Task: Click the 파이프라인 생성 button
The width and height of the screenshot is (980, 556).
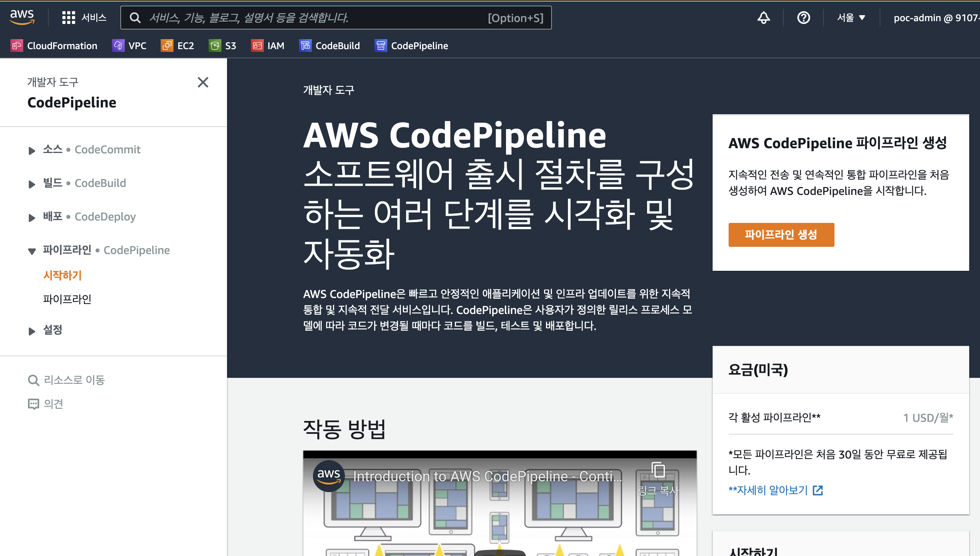Action: tap(781, 234)
